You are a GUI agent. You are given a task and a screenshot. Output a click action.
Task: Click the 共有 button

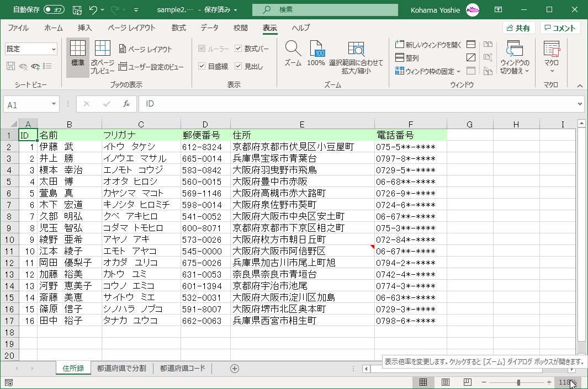[x=518, y=28]
